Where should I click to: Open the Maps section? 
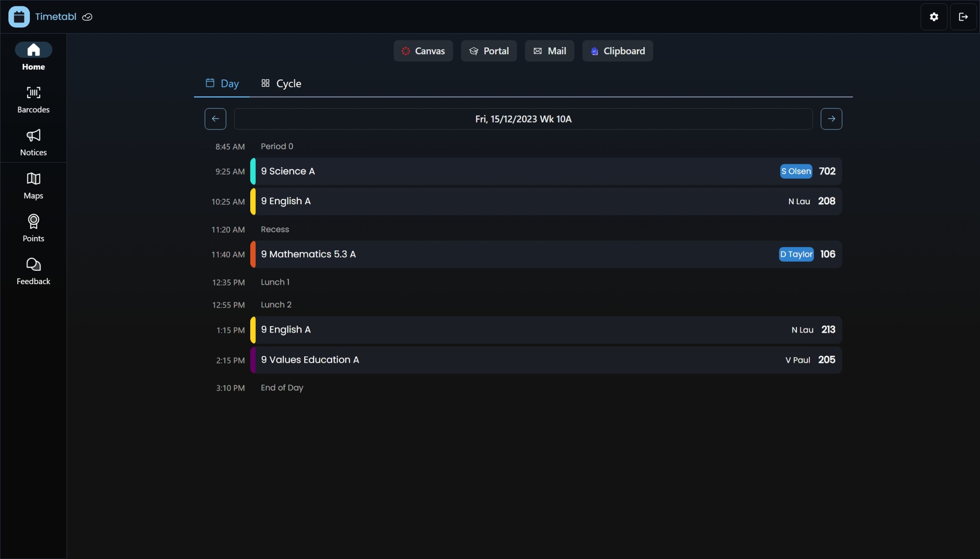pyautogui.click(x=33, y=185)
